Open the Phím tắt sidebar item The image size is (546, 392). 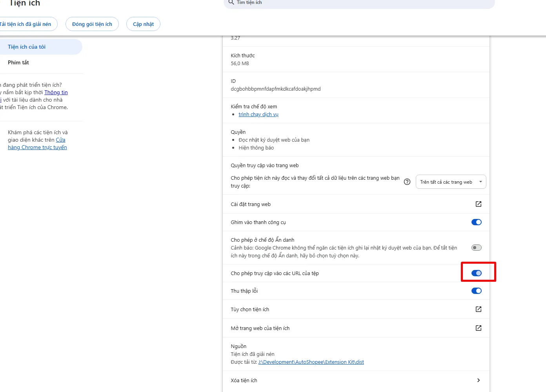coord(18,62)
